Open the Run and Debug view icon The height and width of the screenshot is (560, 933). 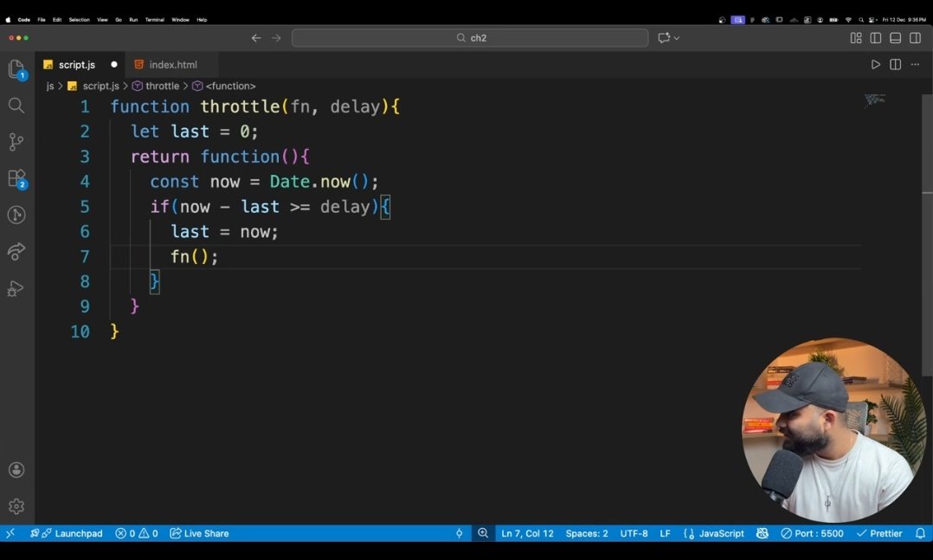[x=16, y=288]
